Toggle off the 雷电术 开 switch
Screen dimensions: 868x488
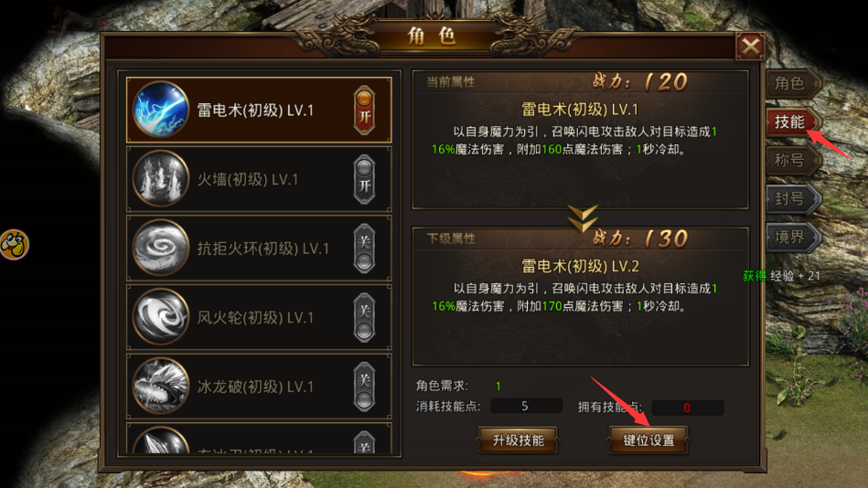click(x=364, y=110)
